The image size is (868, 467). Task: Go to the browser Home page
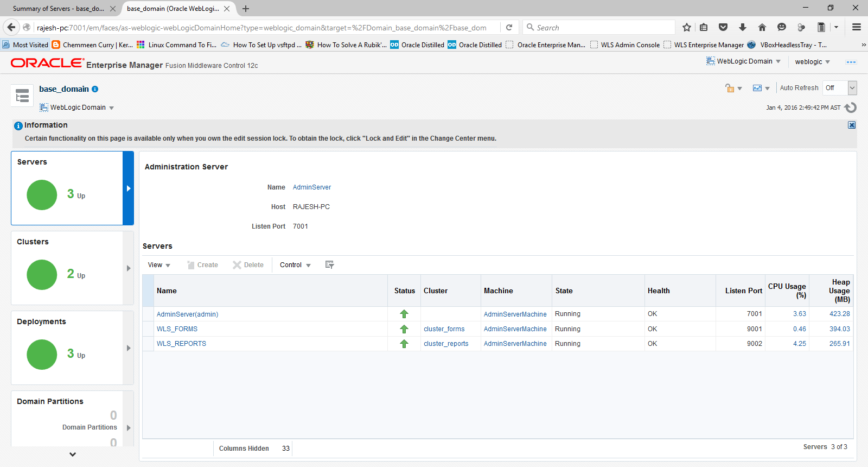762,28
